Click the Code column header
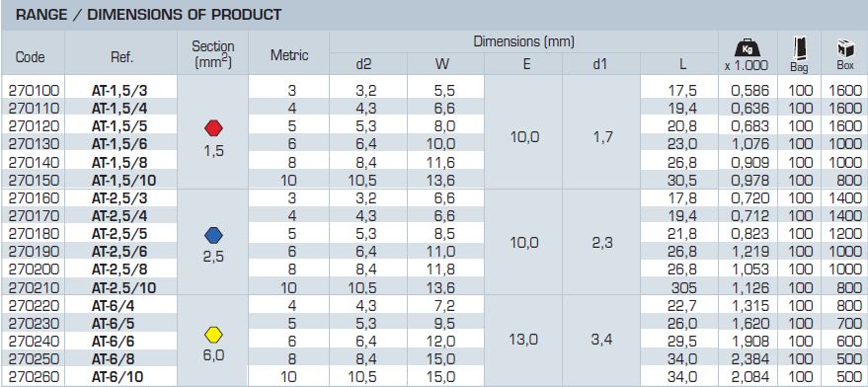The image size is (868, 387). coord(31,57)
